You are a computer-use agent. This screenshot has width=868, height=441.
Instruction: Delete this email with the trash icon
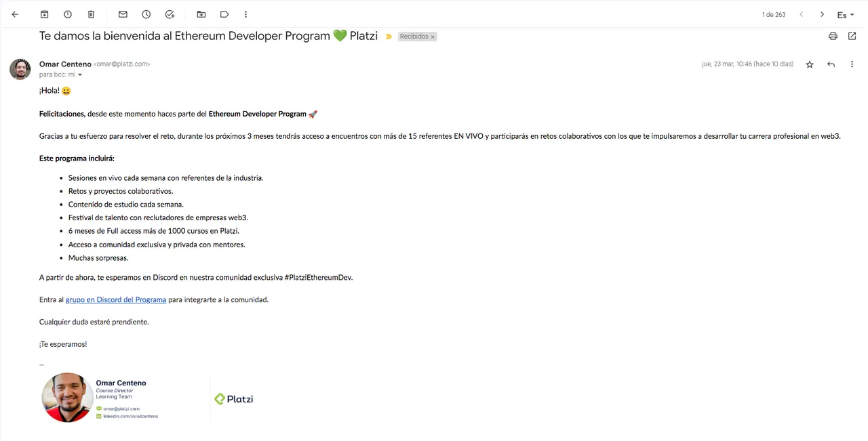[92, 14]
